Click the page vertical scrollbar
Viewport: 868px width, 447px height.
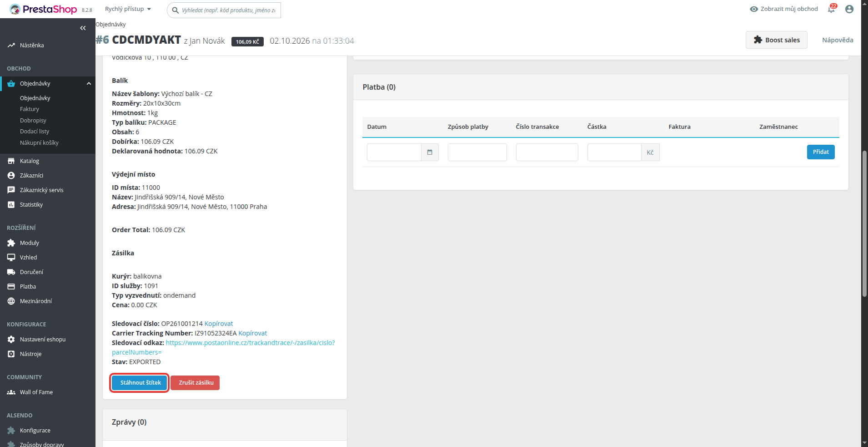(864, 224)
